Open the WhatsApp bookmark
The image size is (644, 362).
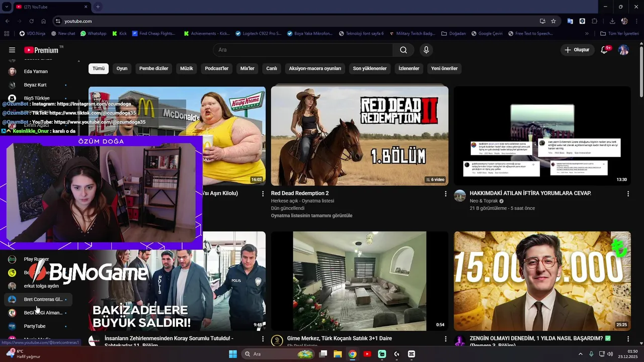pyautogui.click(x=94, y=34)
